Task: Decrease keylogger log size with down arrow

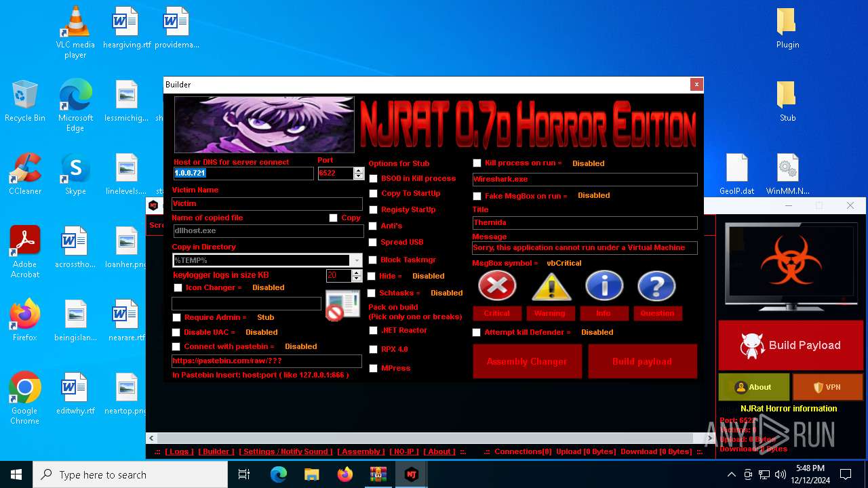Action: click(357, 279)
